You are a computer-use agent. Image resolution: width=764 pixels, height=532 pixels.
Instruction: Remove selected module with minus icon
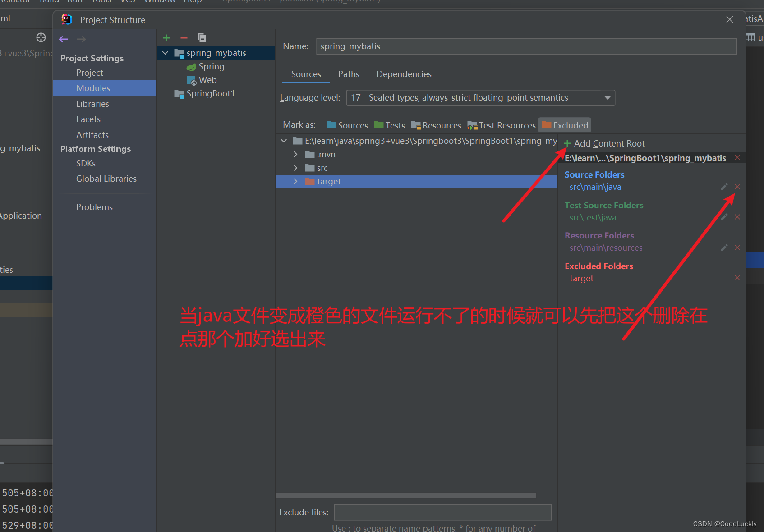pyautogui.click(x=184, y=38)
